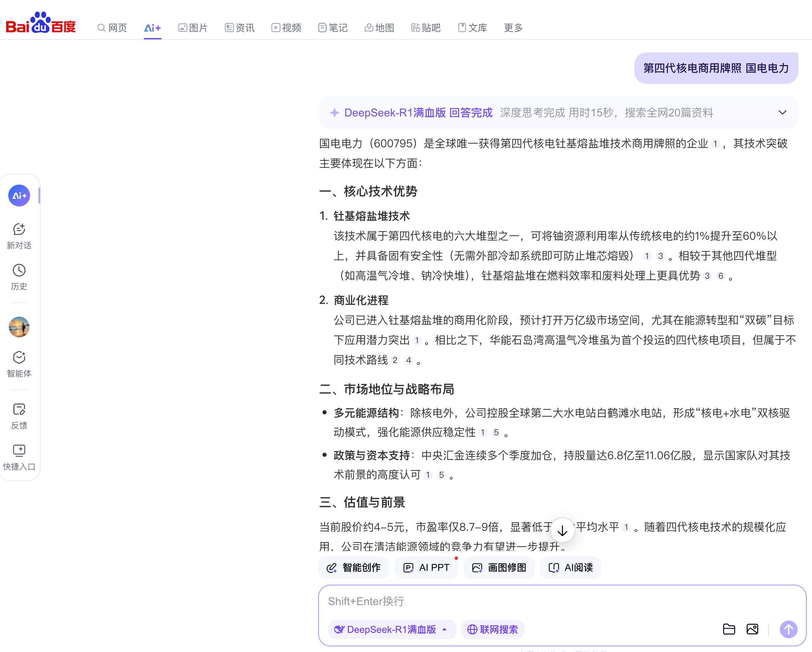Viewport: 812px width, 652px height.
Task: Open the 资讯 tab
Action: [240, 28]
